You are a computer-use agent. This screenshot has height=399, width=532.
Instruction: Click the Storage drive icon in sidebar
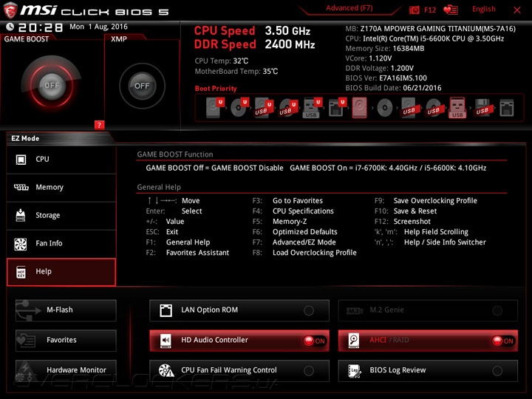pos(21,215)
